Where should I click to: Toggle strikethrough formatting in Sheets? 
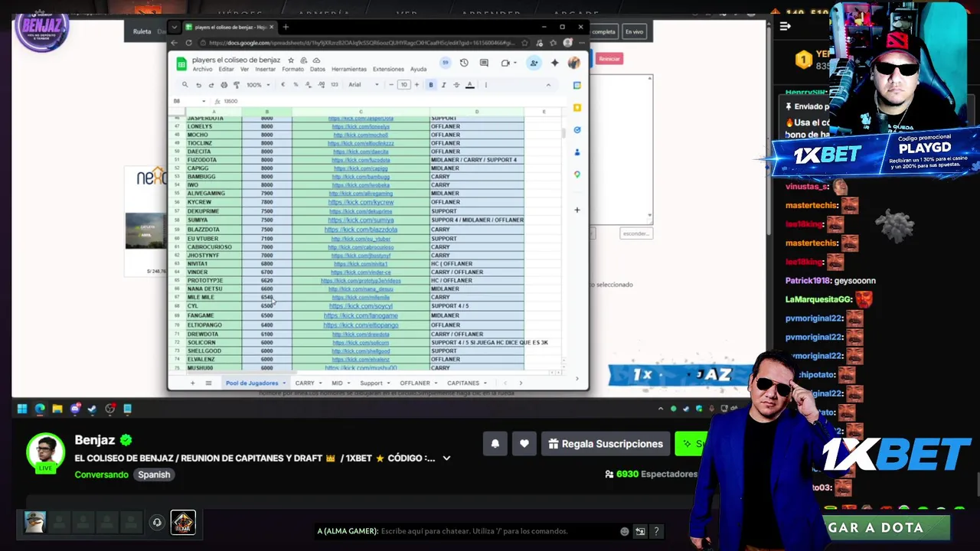tap(457, 85)
